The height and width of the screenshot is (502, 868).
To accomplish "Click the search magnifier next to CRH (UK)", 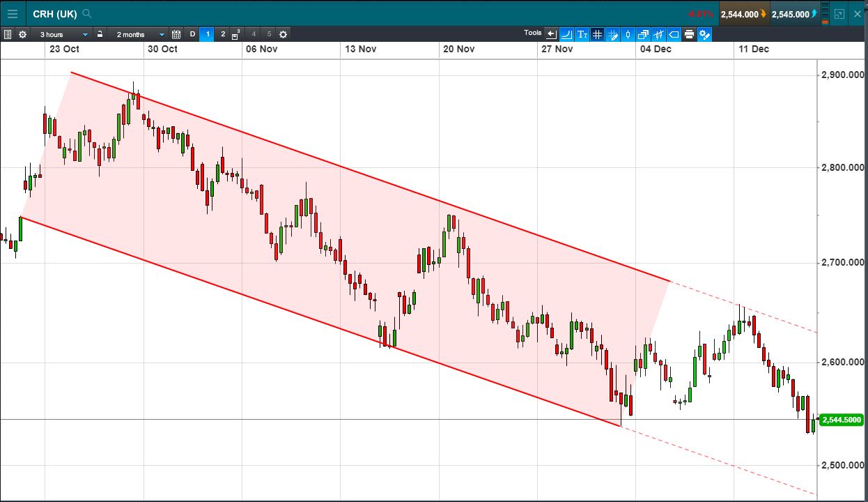I will click(x=86, y=13).
